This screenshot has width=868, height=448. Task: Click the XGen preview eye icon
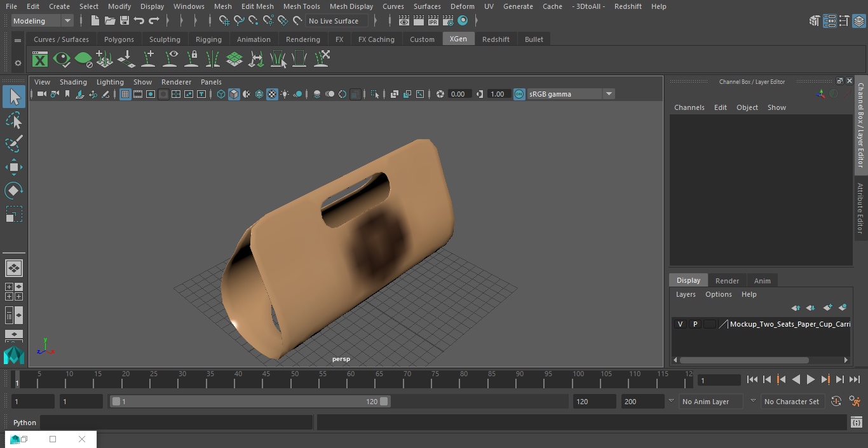(62, 60)
